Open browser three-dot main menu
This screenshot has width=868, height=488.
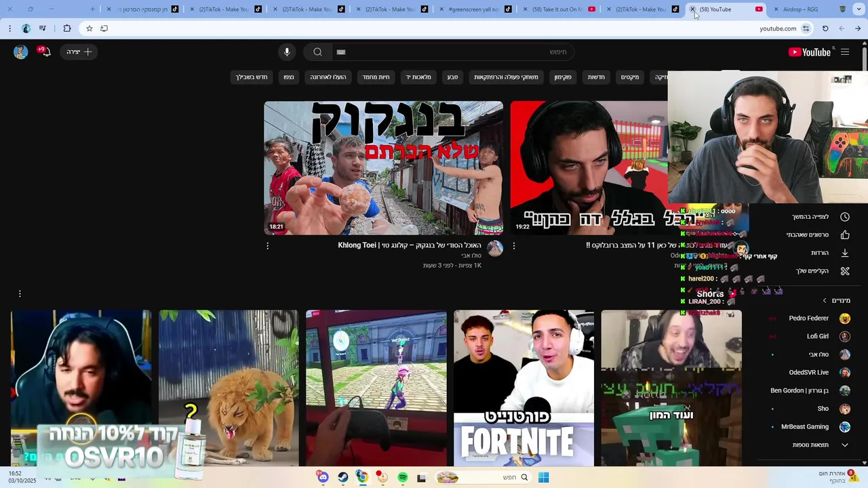[x=9, y=28]
